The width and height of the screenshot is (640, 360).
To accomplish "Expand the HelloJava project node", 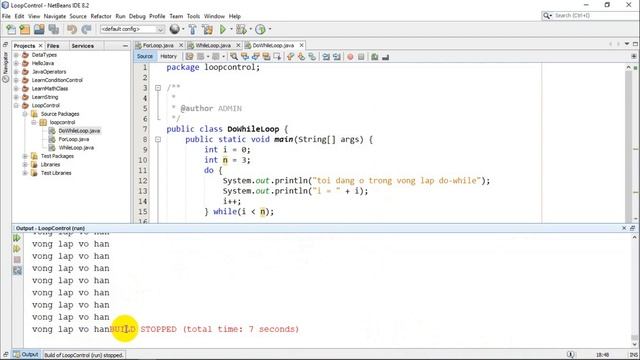I will tap(16, 63).
